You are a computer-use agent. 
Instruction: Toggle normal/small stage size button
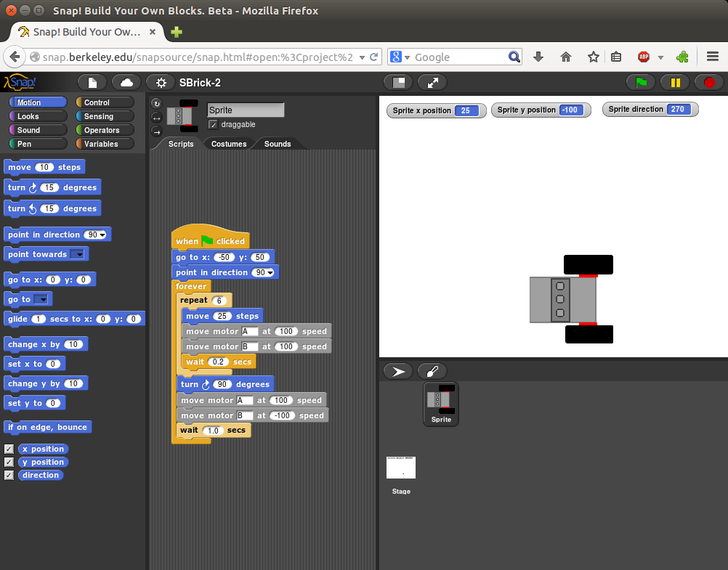coord(398,83)
